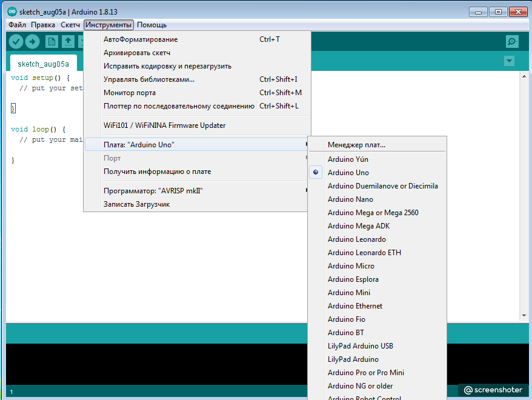The height and width of the screenshot is (400, 532).
Task: Select the Arduino Uno radio option
Action: coord(348,173)
